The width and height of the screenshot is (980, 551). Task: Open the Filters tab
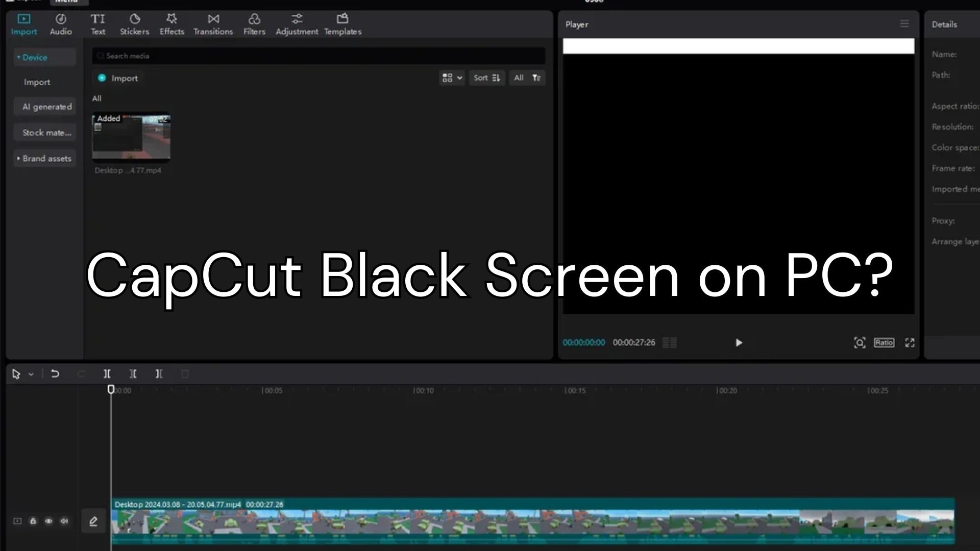click(x=254, y=24)
